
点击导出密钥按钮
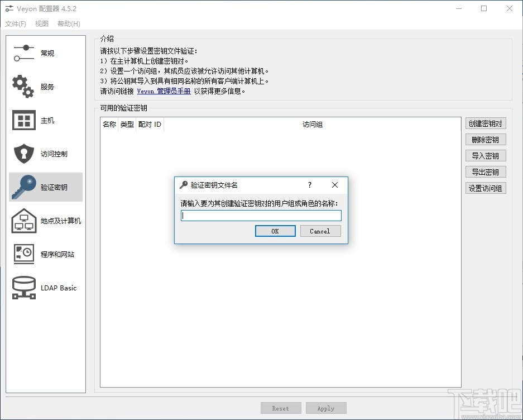pyautogui.click(x=485, y=171)
